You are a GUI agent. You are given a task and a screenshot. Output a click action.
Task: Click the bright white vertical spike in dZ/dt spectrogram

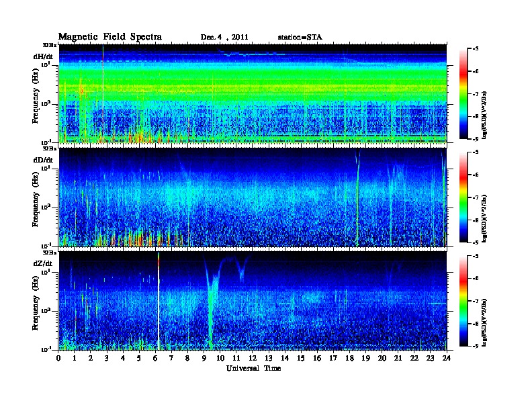pos(159,301)
